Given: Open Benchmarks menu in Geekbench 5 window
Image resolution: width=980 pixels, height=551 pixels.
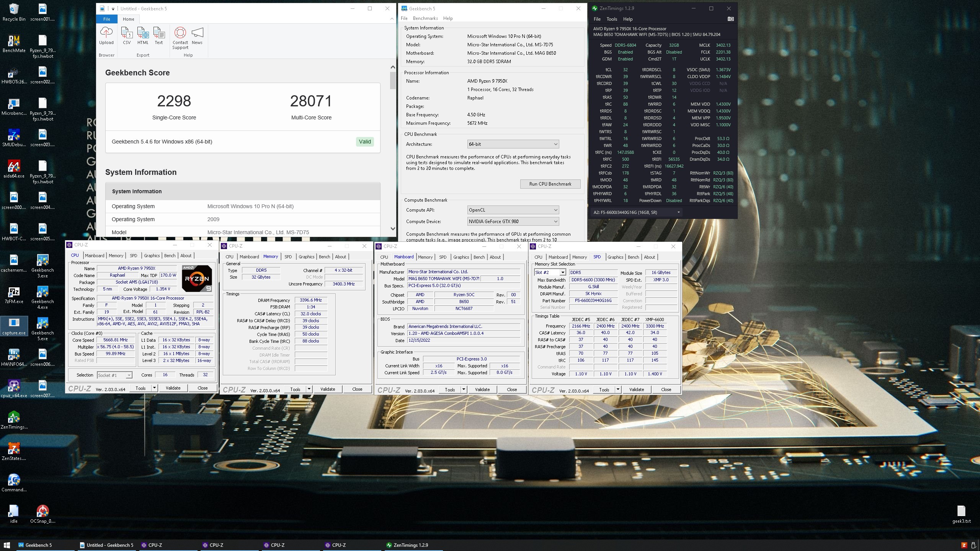Looking at the screenshot, I should point(425,18).
